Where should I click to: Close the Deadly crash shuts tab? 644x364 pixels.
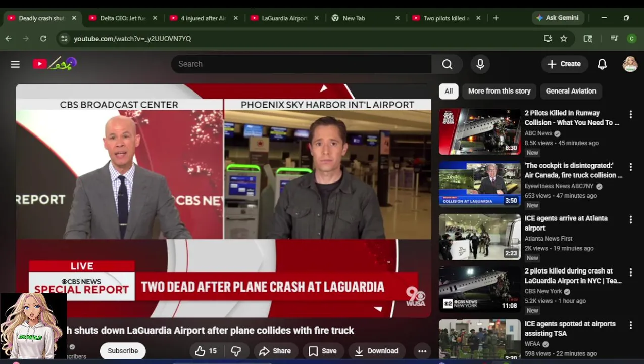74,18
